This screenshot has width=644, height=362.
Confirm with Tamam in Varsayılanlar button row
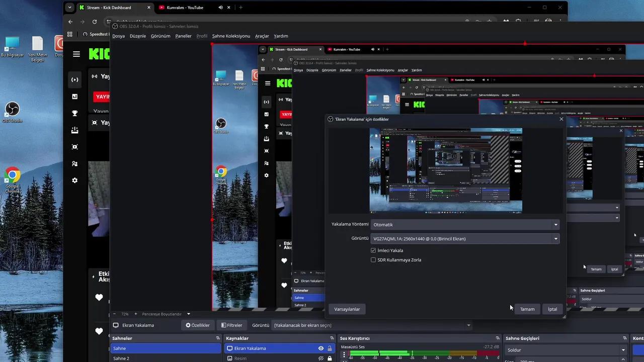[527, 309]
